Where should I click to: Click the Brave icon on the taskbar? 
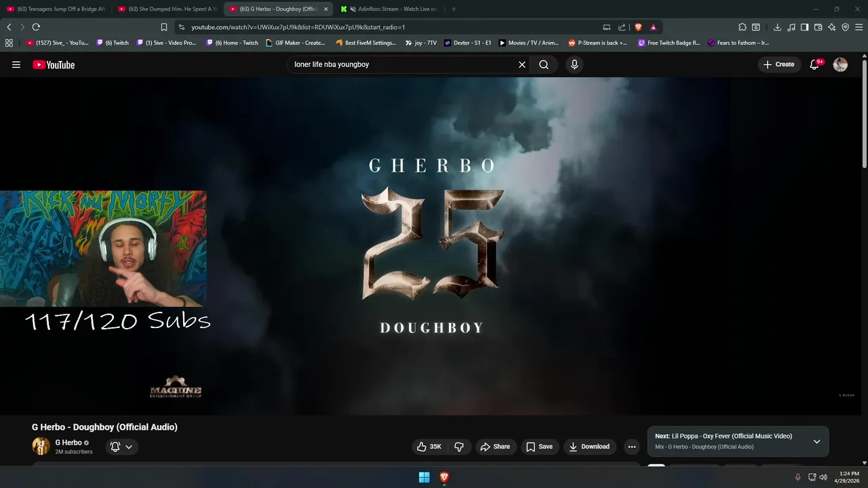click(x=444, y=477)
